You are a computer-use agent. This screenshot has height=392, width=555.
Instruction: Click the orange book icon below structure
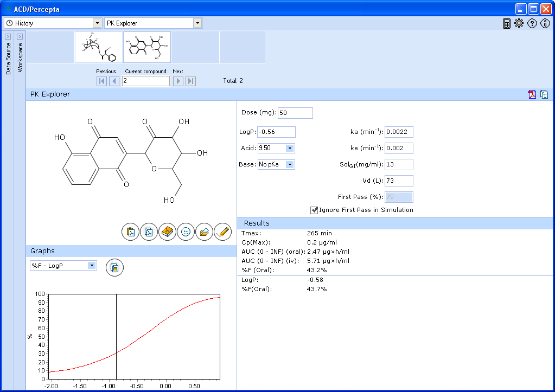pyautogui.click(x=168, y=232)
